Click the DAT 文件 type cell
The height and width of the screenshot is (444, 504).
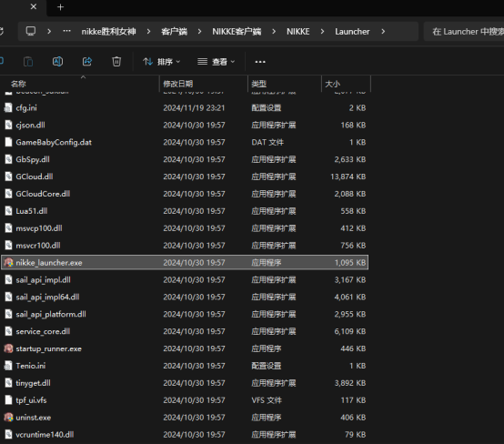[267, 143]
